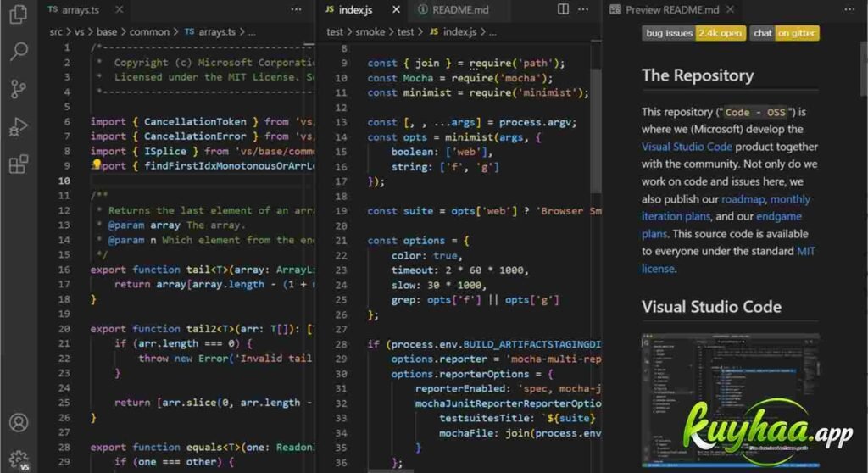Screen dimensions: 868x473
Task: Click the lightbulb code action icon
Action: click(x=97, y=164)
